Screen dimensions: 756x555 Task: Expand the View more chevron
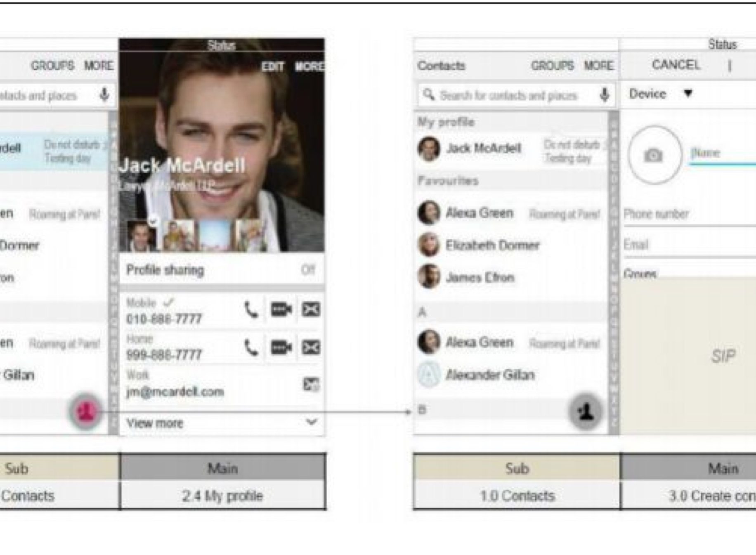311,422
